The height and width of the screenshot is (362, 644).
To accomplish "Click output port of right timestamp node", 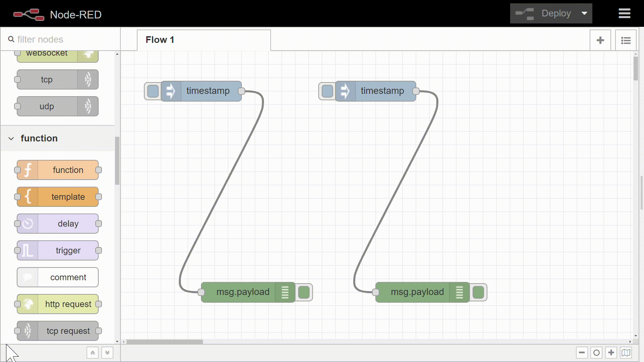I will tap(416, 91).
